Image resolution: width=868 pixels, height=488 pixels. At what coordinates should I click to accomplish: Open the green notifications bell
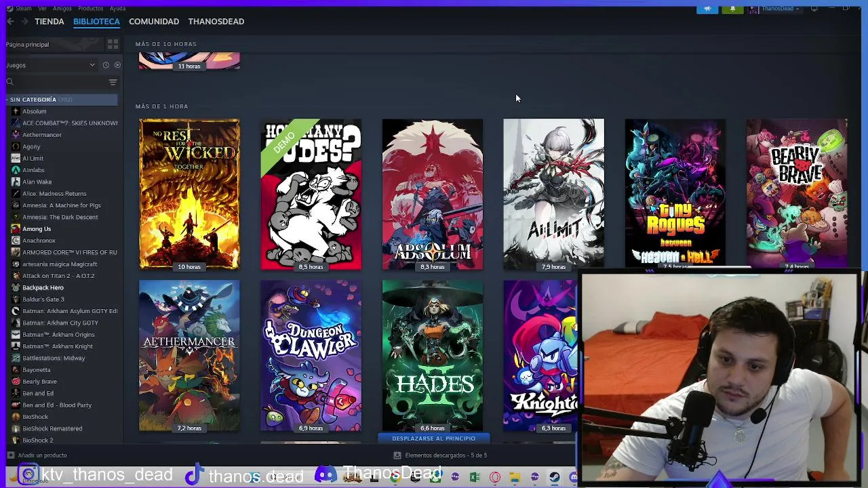click(732, 9)
